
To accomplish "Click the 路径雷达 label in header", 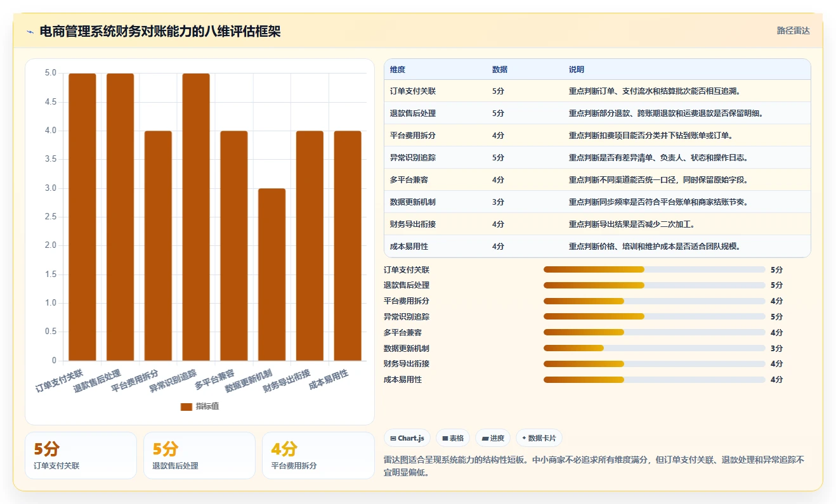I will click(794, 30).
